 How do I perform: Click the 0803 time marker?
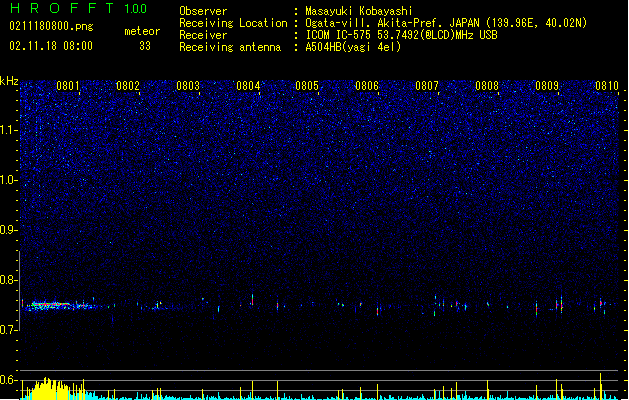(188, 86)
